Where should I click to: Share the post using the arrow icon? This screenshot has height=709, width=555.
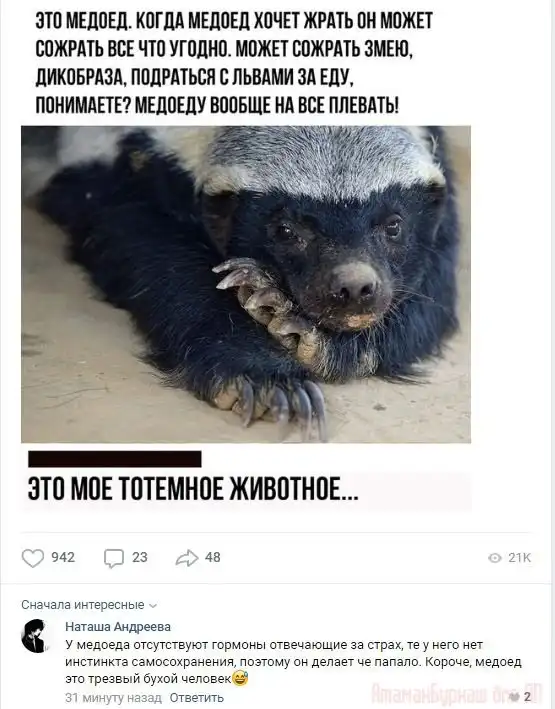click(x=187, y=558)
